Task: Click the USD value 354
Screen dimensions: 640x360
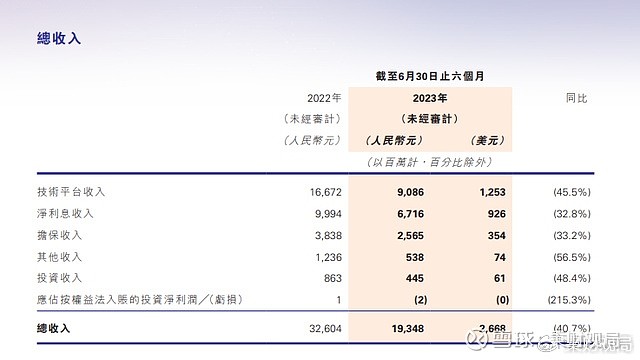Action: [x=497, y=236]
